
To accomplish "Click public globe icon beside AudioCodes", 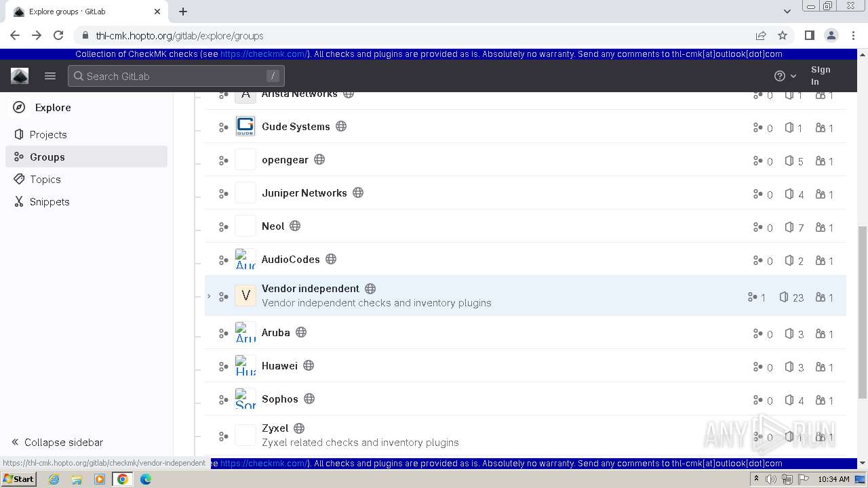I will coord(331,259).
